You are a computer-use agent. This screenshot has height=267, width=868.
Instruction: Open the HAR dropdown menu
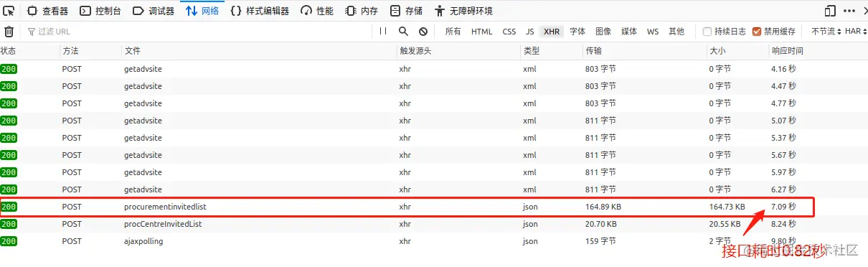click(x=855, y=32)
